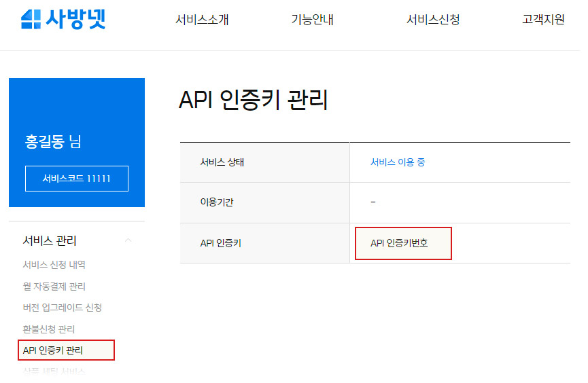Open 서비스 신청 내역 in the sidebar
588x383 pixels.
(x=54, y=265)
